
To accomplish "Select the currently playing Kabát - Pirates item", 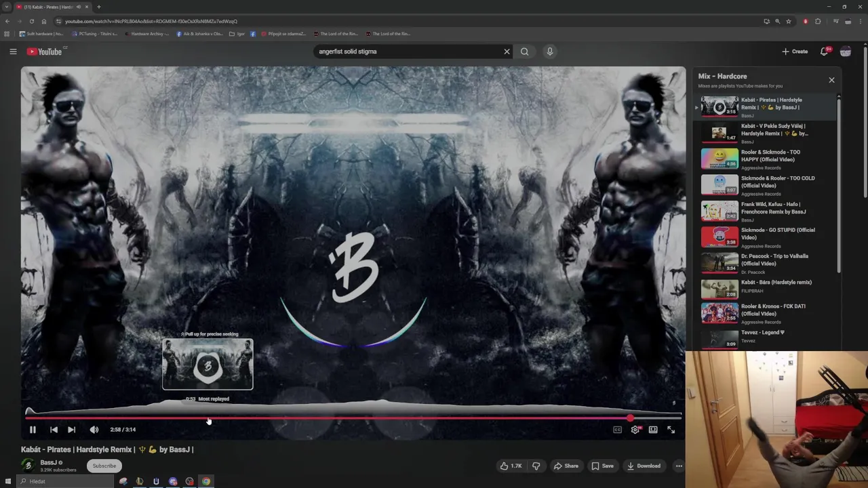I will (766, 107).
